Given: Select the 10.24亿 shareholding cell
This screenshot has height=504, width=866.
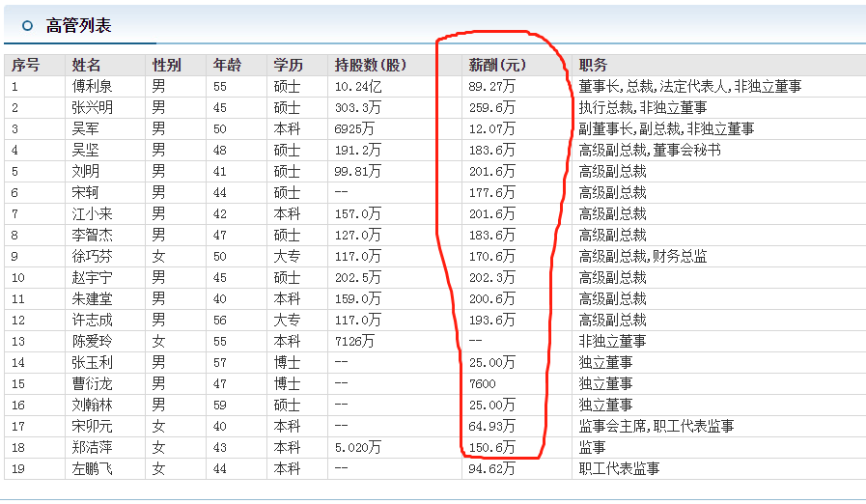Looking at the screenshot, I should pos(359,87).
